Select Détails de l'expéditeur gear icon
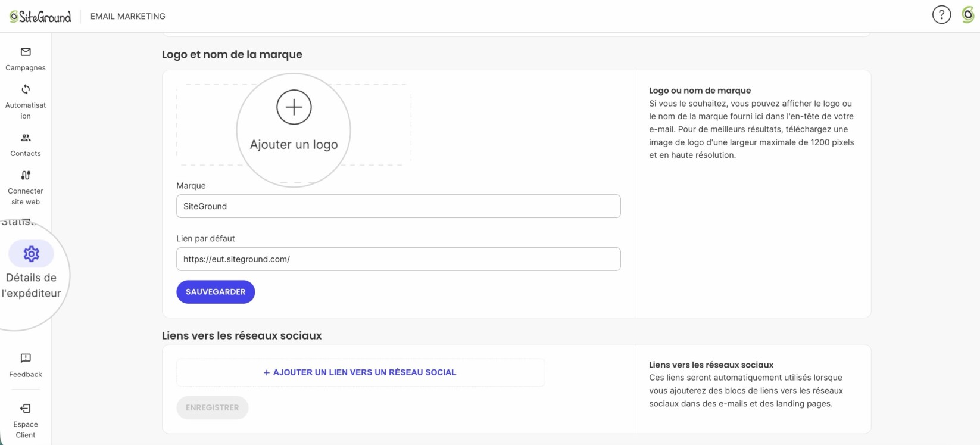 31,254
